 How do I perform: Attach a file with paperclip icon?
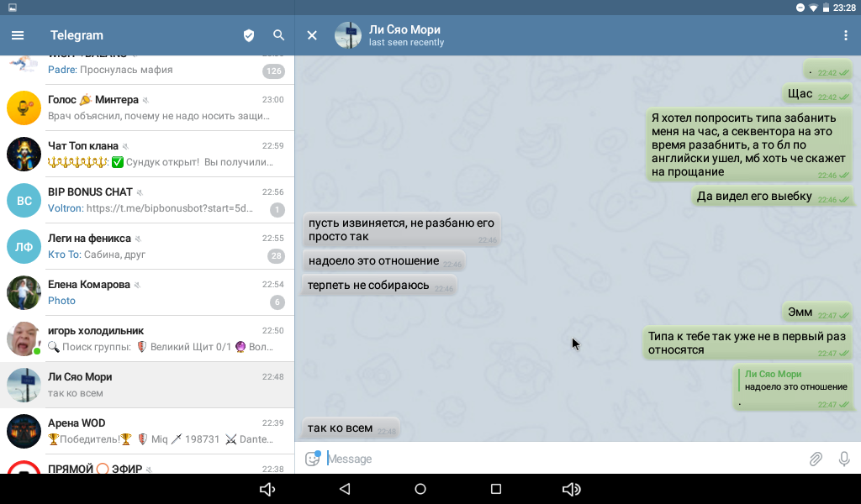point(816,459)
